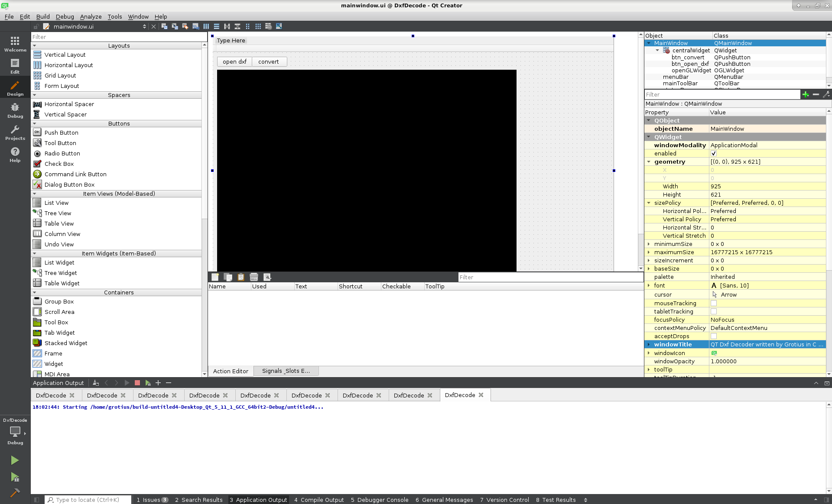Open the mainwindow.ui document dropdown
The image size is (832, 504).
144,26
